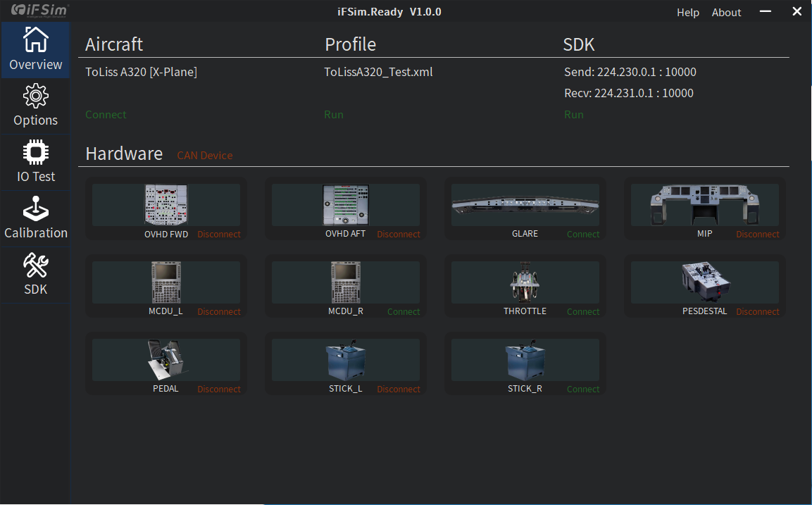Open the SDK tools page
This screenshot has height=505, width=812.
tap(35, 275)
